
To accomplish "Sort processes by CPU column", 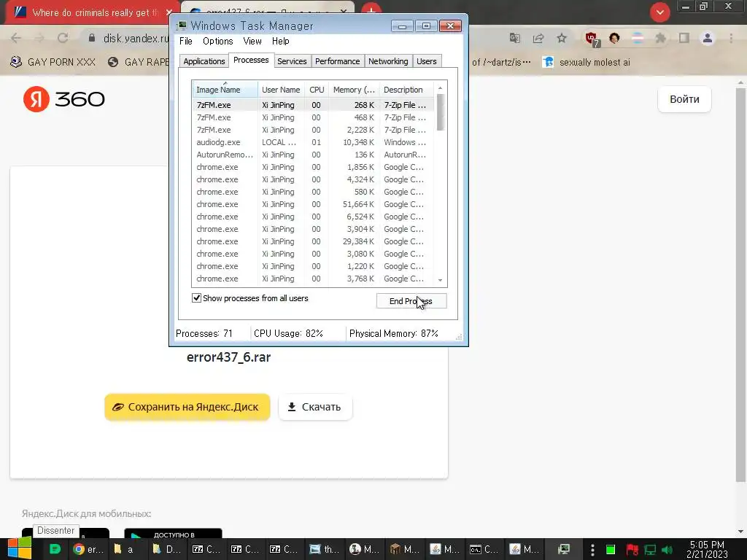I will [317, 90].
